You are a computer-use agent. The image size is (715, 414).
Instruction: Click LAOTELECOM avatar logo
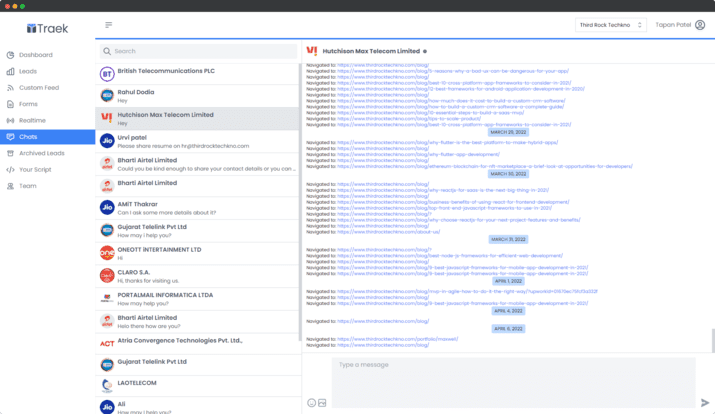click(107, 386)
